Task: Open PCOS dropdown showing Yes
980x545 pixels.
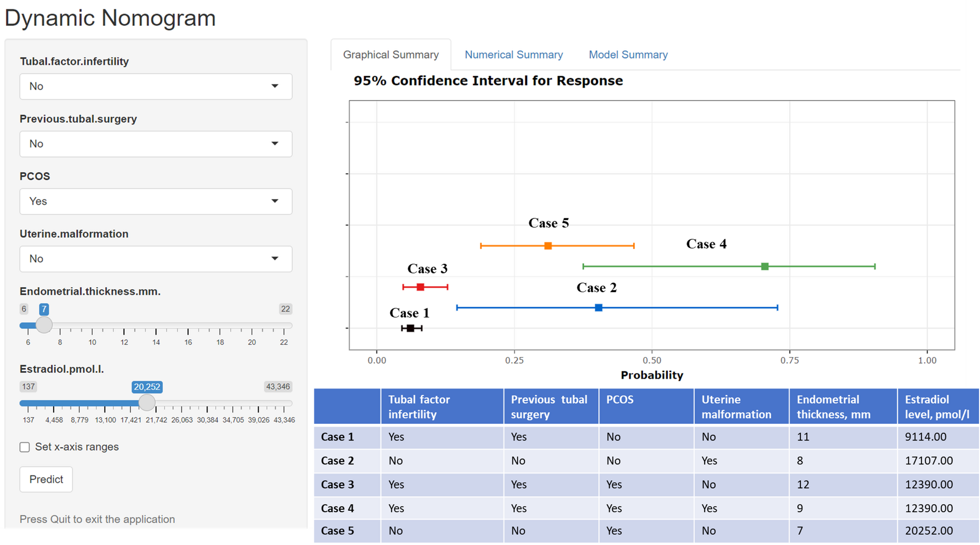Action: tap(156, 201)
